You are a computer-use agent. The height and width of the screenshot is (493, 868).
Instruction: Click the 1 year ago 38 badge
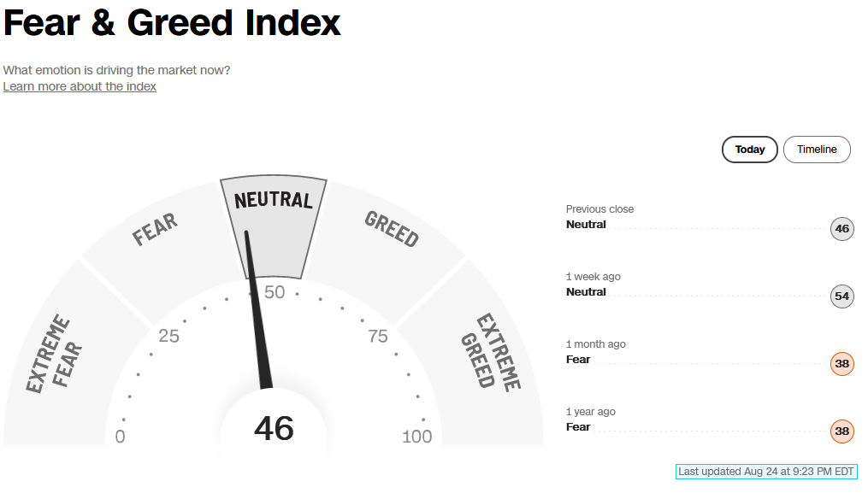click(842, 431)
